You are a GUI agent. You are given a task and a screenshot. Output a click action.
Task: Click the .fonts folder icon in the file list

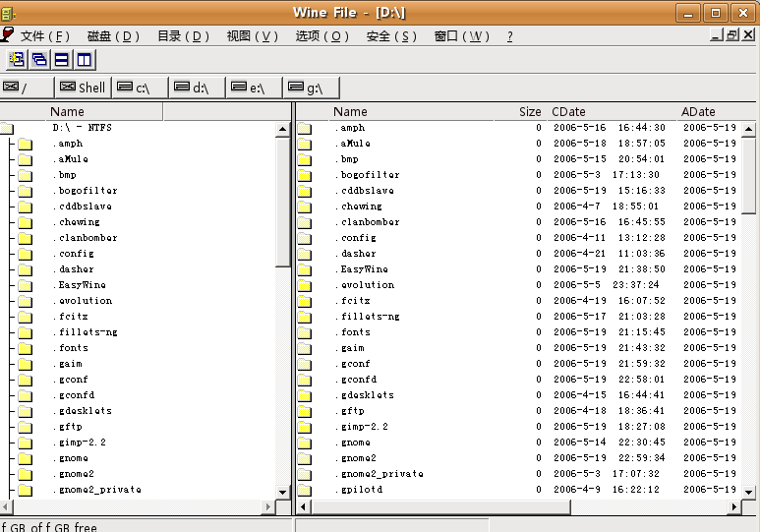(305, 332)
